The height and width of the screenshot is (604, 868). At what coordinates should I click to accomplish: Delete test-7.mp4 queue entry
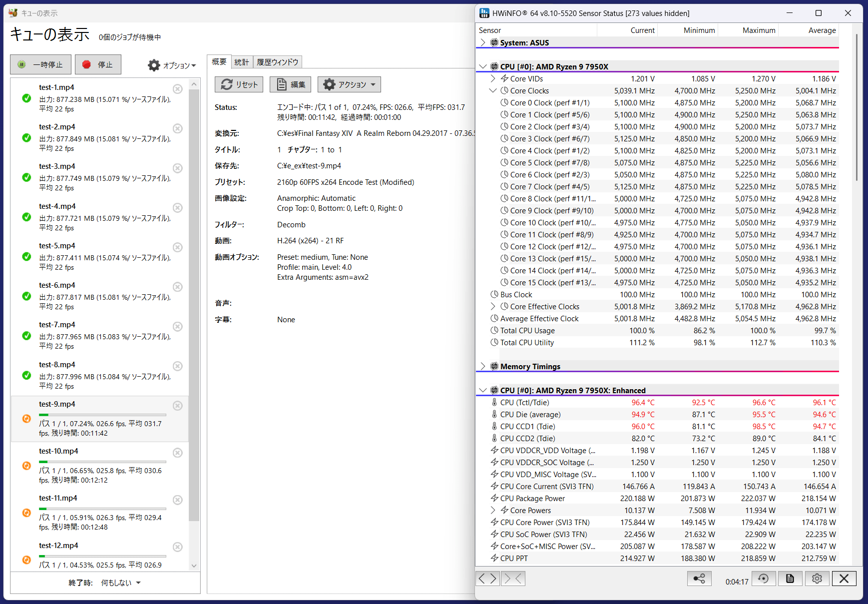pyautogui.click(x=177, y=326)
